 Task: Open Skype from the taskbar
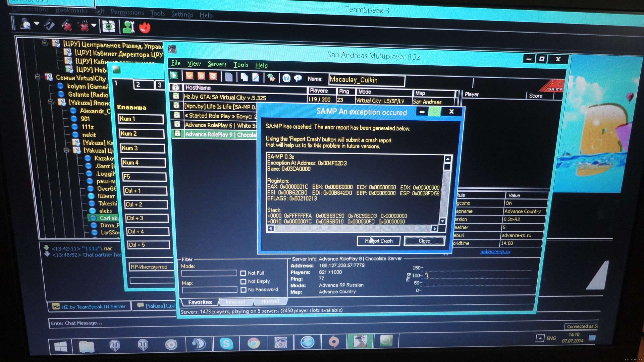pyautogui.click(x=226, y=344)
